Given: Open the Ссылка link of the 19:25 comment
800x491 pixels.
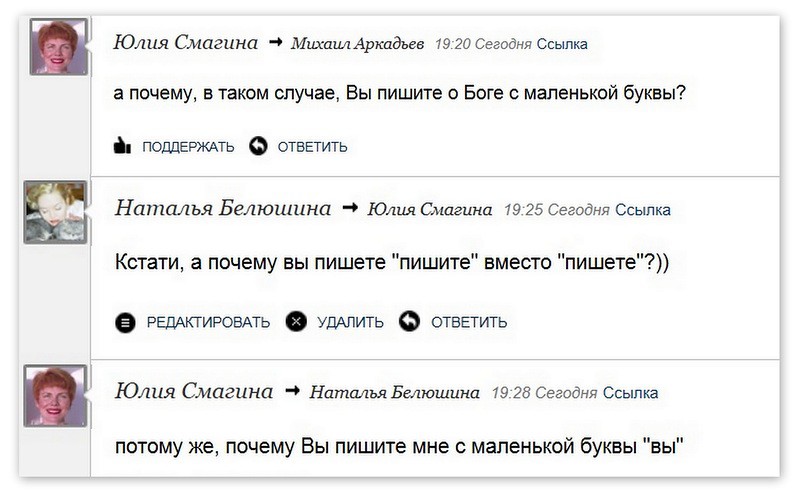Looking at the screenshot, I should [x=643, y=210].
